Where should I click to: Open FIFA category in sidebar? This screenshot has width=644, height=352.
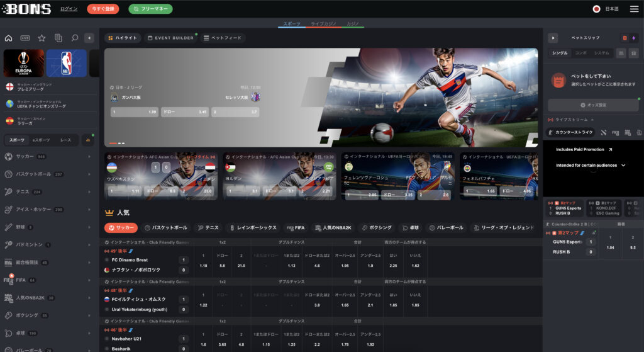[49, 280]
